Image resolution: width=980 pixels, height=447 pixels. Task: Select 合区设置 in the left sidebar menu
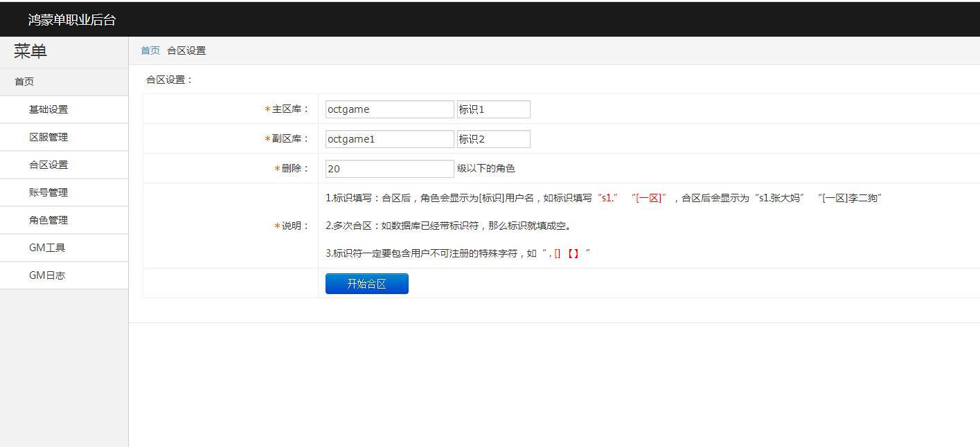pyautogui.click(x=48, y=165)
